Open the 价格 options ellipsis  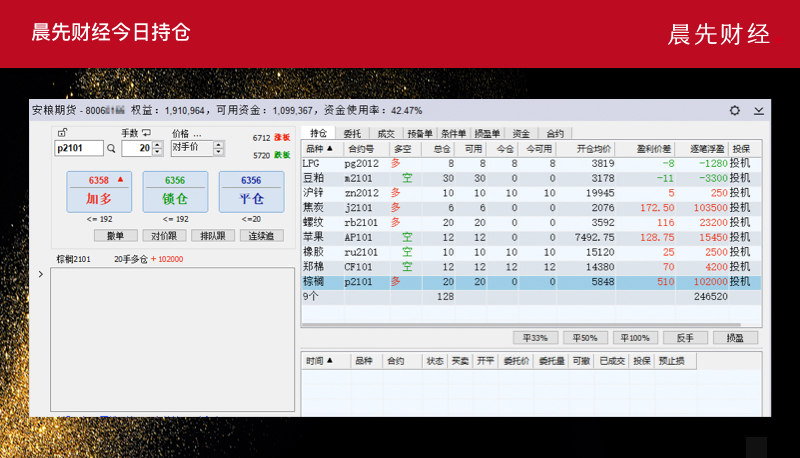[x=197, y=133]
